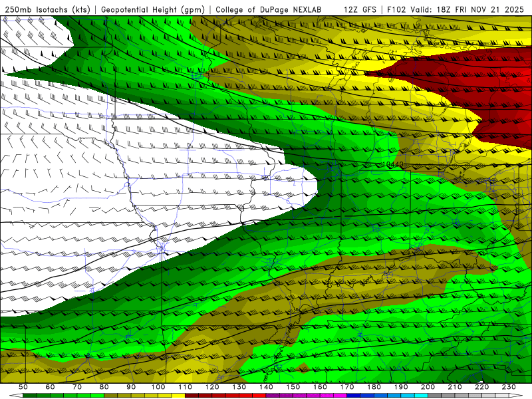This screenshot has width=532, height=399.
Task: Click the "12Z GFS" model run label
Action: click(360, 9)
